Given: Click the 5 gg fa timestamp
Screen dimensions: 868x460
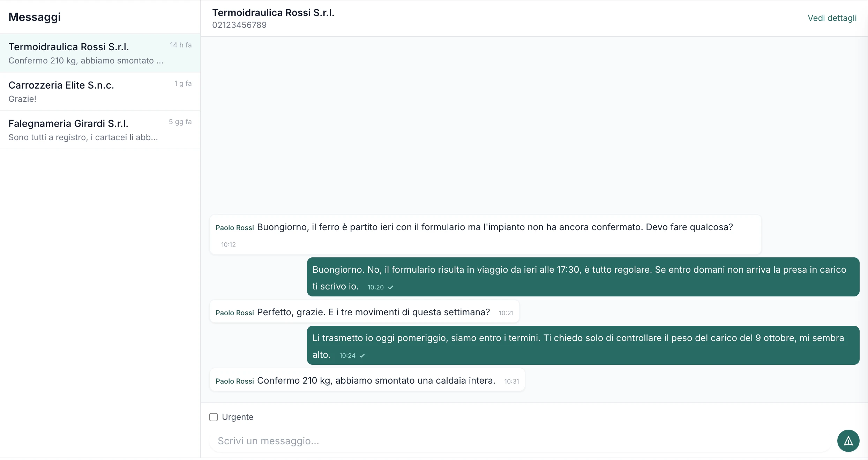Looking at the screenshot, I should 180,122.
